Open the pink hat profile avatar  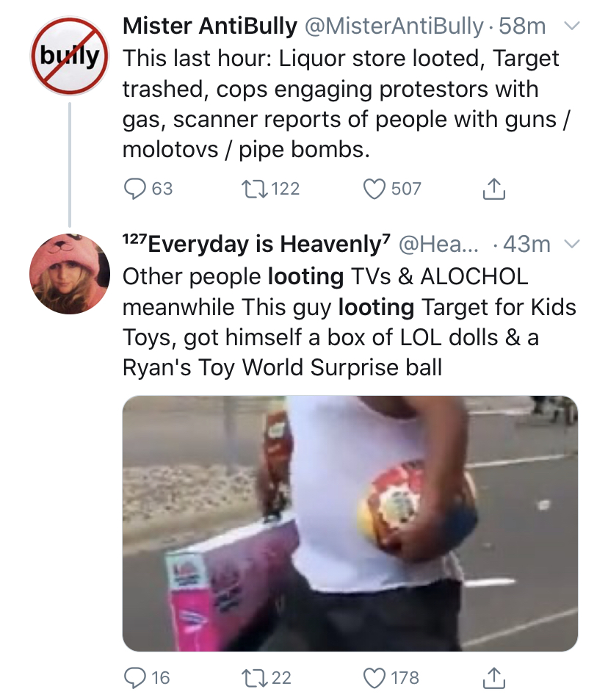[70, 274]
